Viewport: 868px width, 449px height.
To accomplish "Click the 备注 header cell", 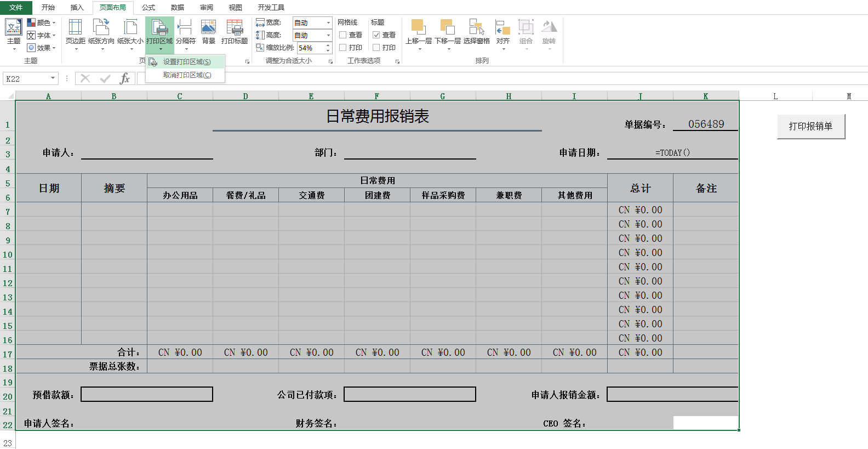I will 706,188.
